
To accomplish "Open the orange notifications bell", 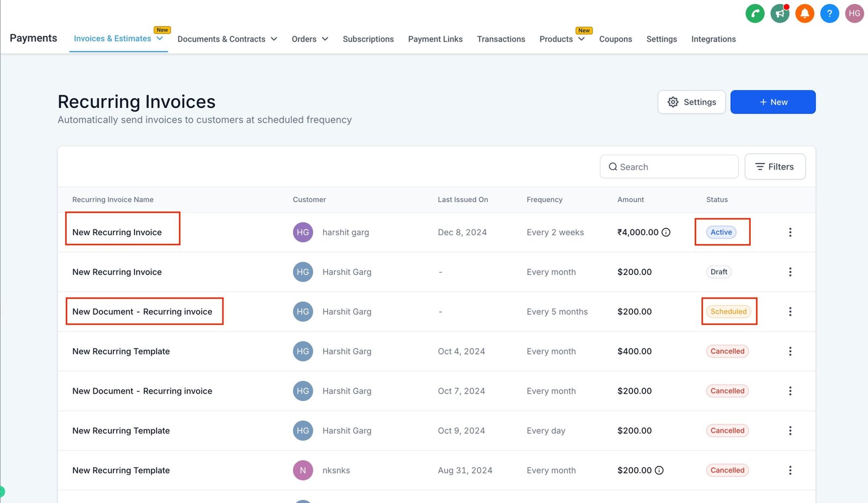I will point(805,14).
